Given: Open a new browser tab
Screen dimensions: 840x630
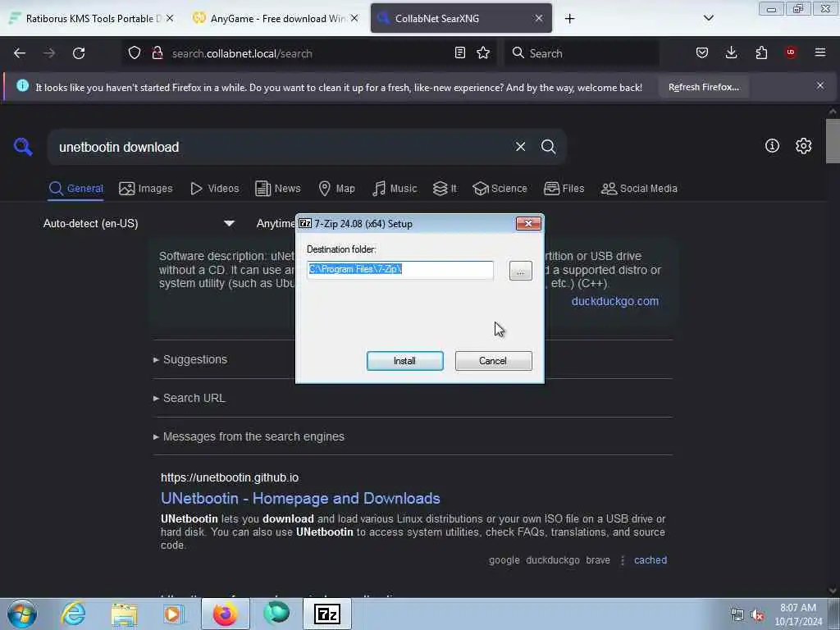Looking at the screenshot, I should click(x=569, y=19).
